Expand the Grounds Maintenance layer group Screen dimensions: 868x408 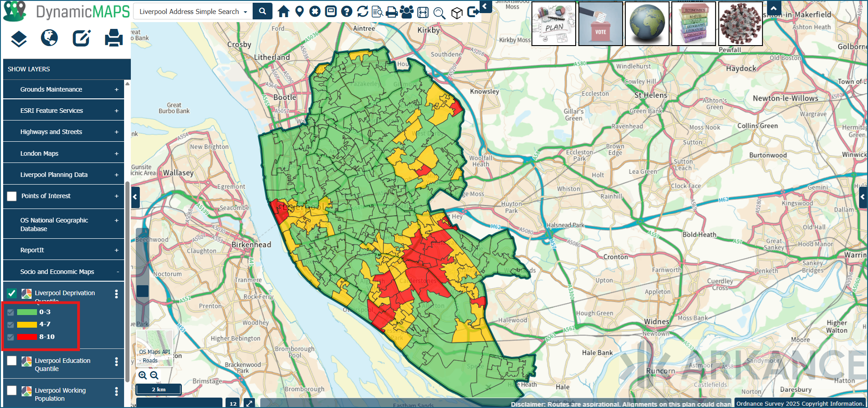pyautogui.click(x=64, y=89)
